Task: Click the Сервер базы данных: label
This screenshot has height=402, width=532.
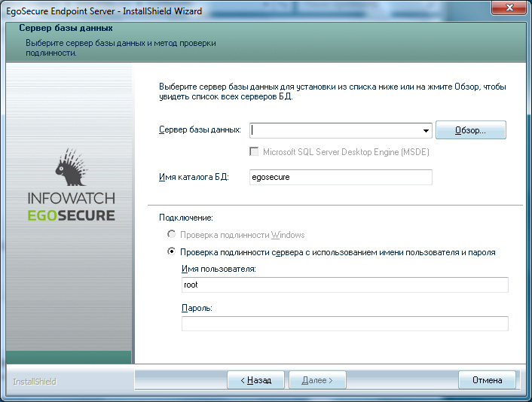Action: coord(200,129)
